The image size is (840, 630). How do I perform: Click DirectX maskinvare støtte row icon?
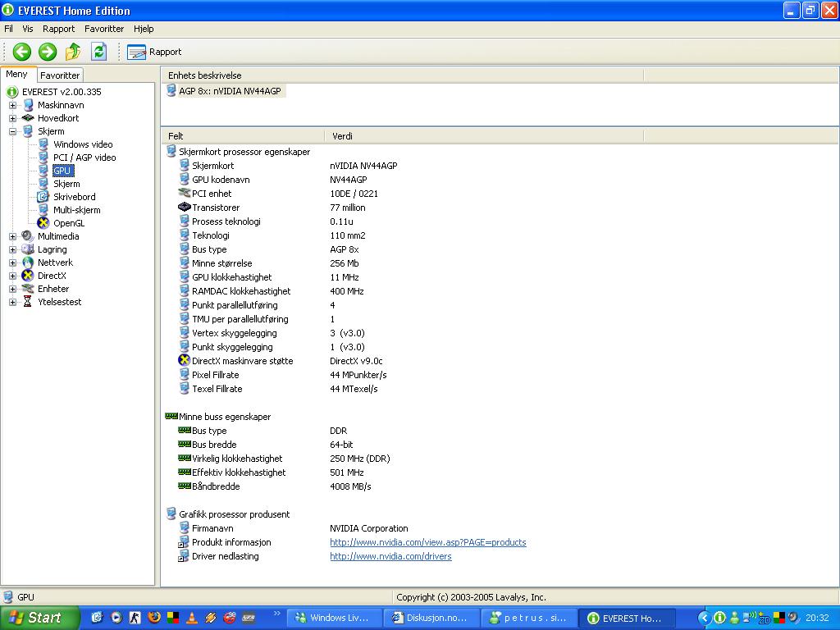coord(185,361)
